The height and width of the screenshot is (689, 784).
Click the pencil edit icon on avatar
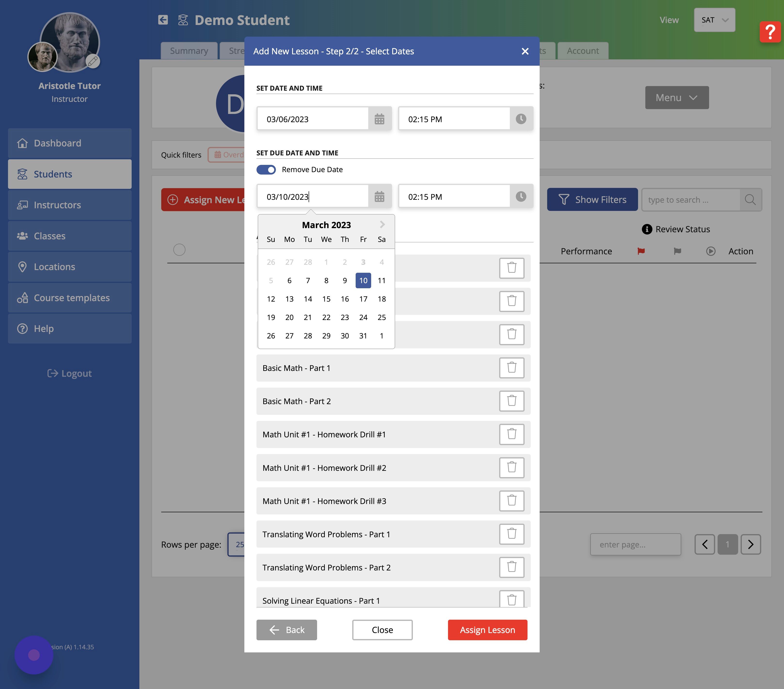[x=92, y=61]
